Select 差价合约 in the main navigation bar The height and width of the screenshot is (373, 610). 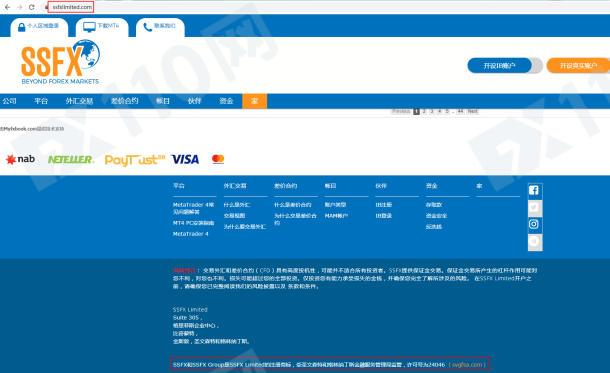pos(124,101)
